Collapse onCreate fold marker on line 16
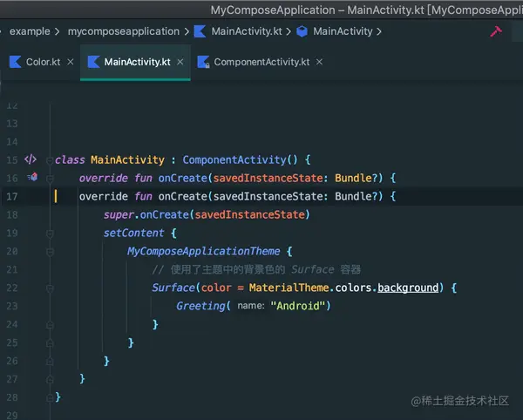523x420 pixels. pyautogui.click(x=50, y=179)
